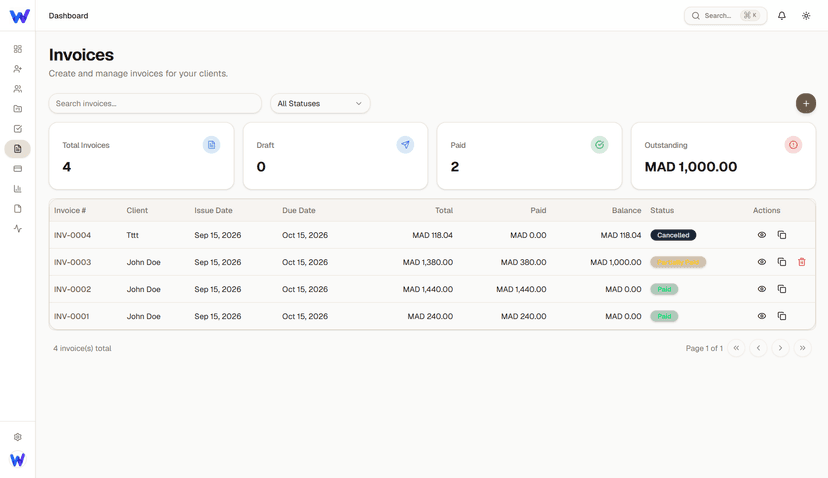Viewport: 828px width, 478px height.
Task: Click the Paid badge for INV-0002
Action: click(x=664, y=289)
